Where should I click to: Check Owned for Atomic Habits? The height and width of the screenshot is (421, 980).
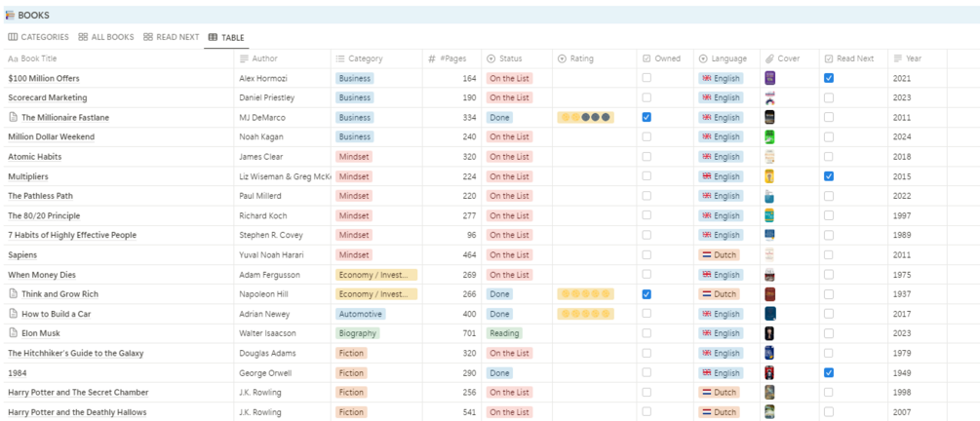pyautogui.click(x=647, y=156)
